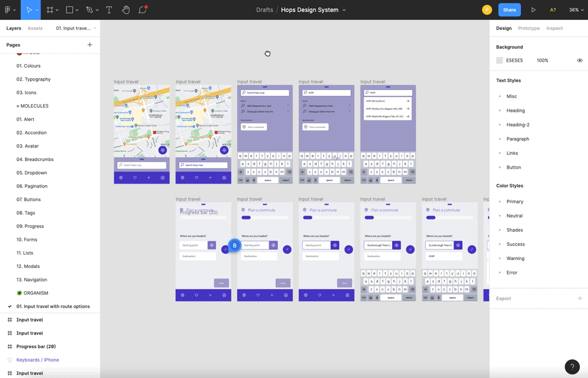Screen dimensions: 588x378
Task: Switch to the Design tab
Action: coord(504,28)
